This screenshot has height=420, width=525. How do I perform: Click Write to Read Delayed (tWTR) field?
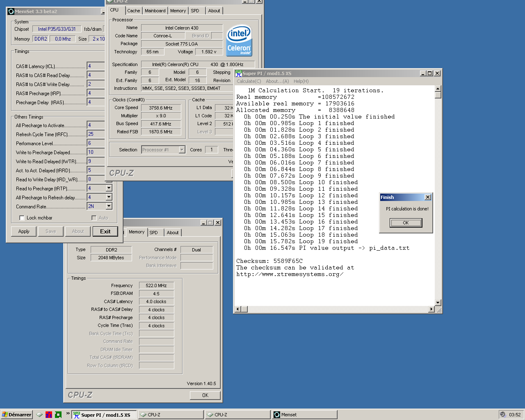click(x=96, y=161)
